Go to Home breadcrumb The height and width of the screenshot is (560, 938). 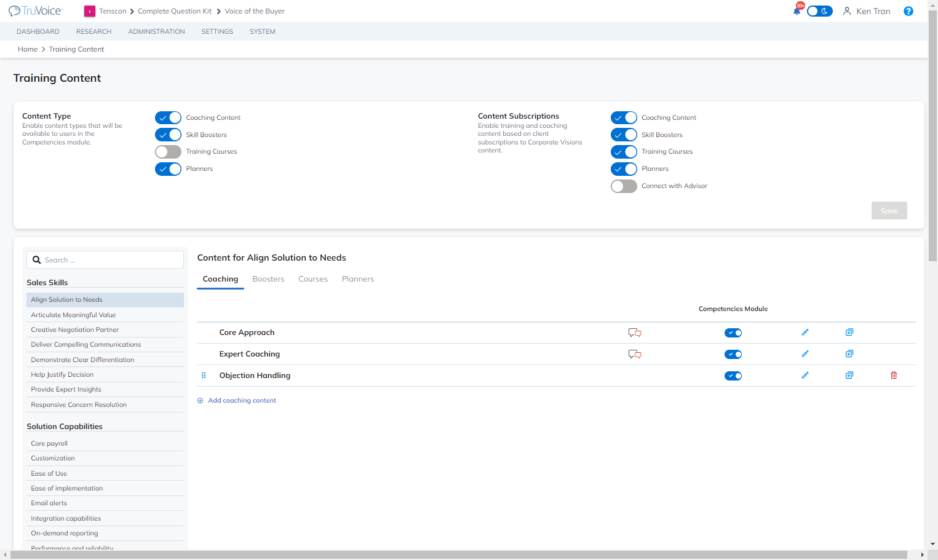pyautogui.click(x=28, y=49)
